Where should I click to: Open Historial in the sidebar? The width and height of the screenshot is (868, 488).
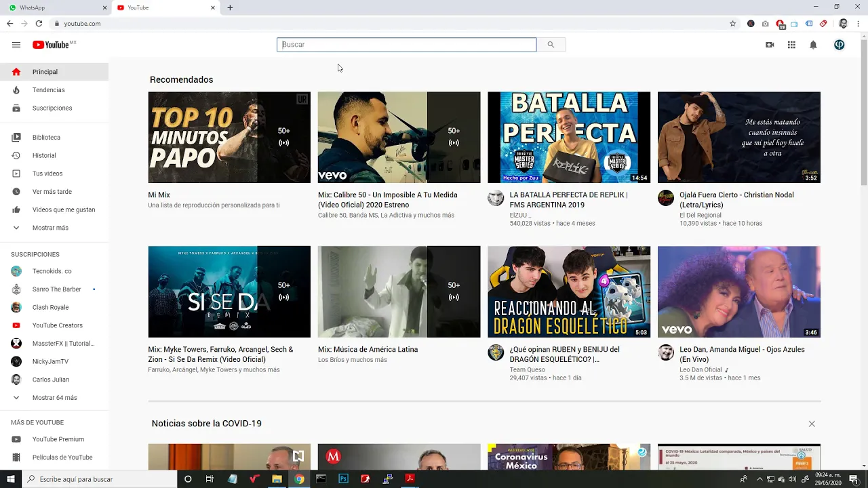click(54, 156)
